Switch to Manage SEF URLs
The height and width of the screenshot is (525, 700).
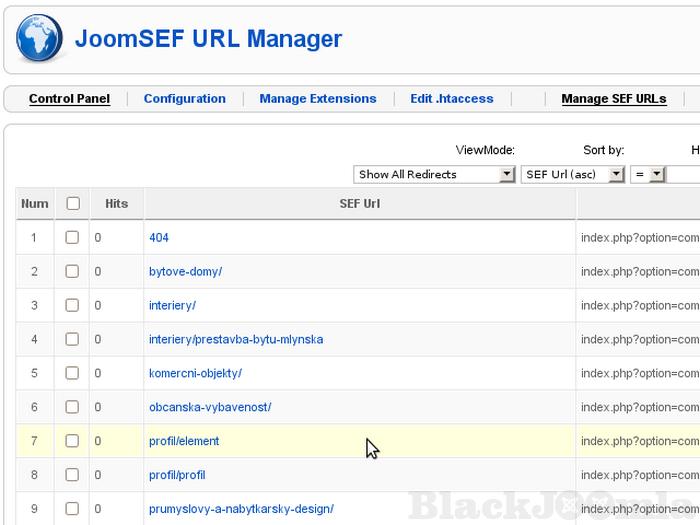click(613, 99)
